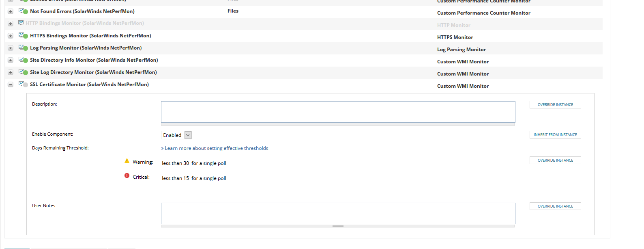The image size is (644, 249).
Task: Click 'Custom Performance Counter Monitor' in Not Found Errors row
Action: point(484,13)
